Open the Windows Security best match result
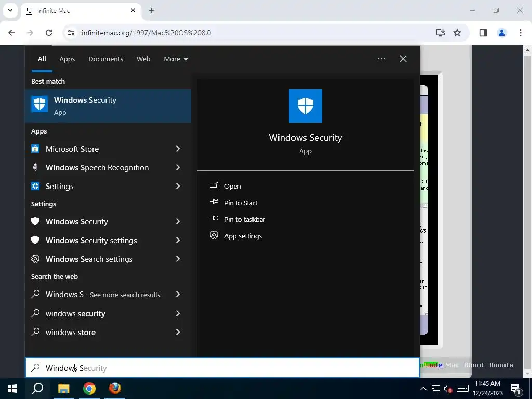Screen dimensions: 532x399 coord(108,106)
